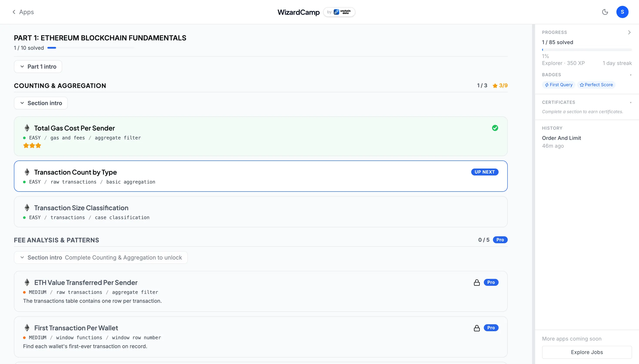Click 'More apps coming soon' text
Viewport: 639px width, 364px height.
tap(572, 339)
